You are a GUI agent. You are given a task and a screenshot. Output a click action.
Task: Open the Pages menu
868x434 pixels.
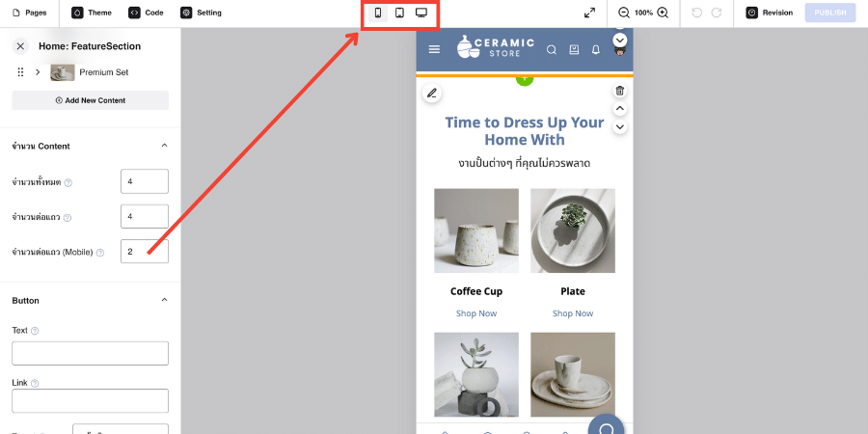[x=29, y=13]
